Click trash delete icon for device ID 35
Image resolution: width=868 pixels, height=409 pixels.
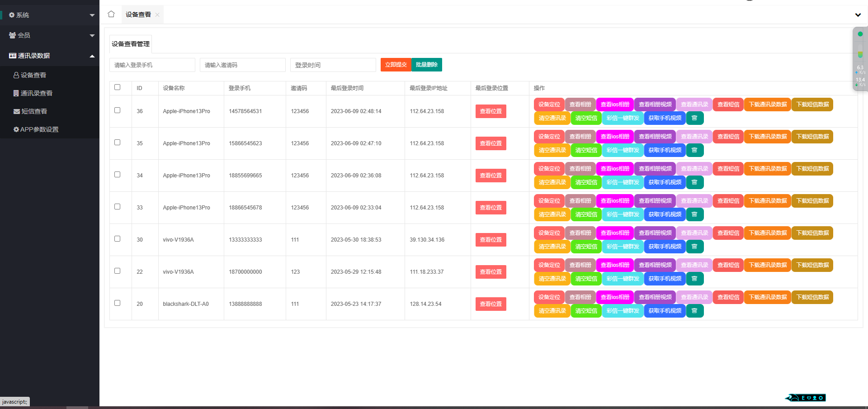point(695,150)
